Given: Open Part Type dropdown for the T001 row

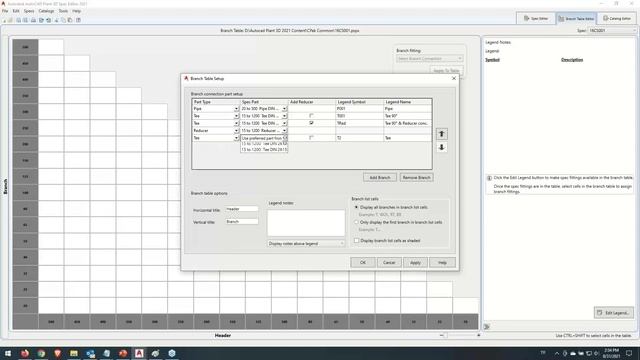Looking at the screenshot, I should tap(236, 116).
